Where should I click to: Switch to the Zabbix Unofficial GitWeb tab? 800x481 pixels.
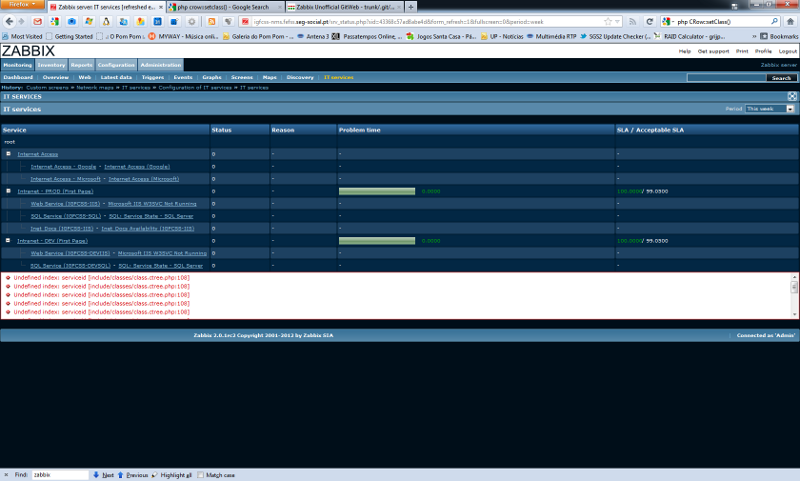click(x=345, y=7)
